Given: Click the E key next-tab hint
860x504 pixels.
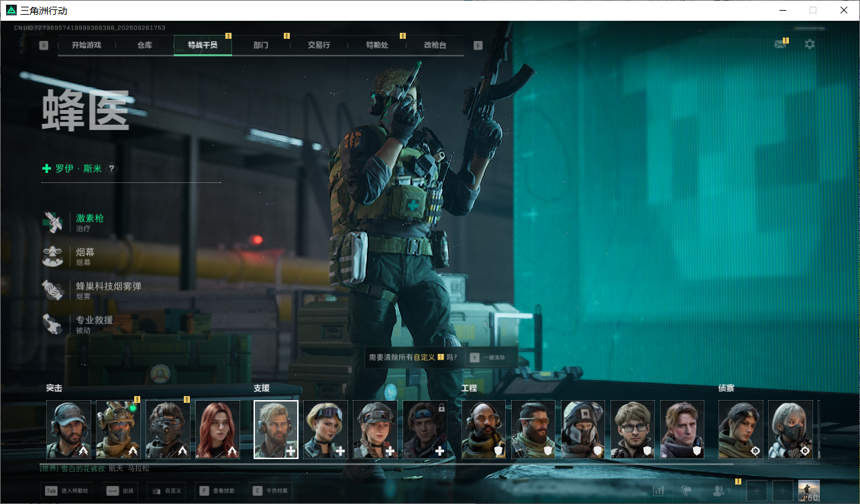Looking at the screenshot, I should (x=478, y=46).
